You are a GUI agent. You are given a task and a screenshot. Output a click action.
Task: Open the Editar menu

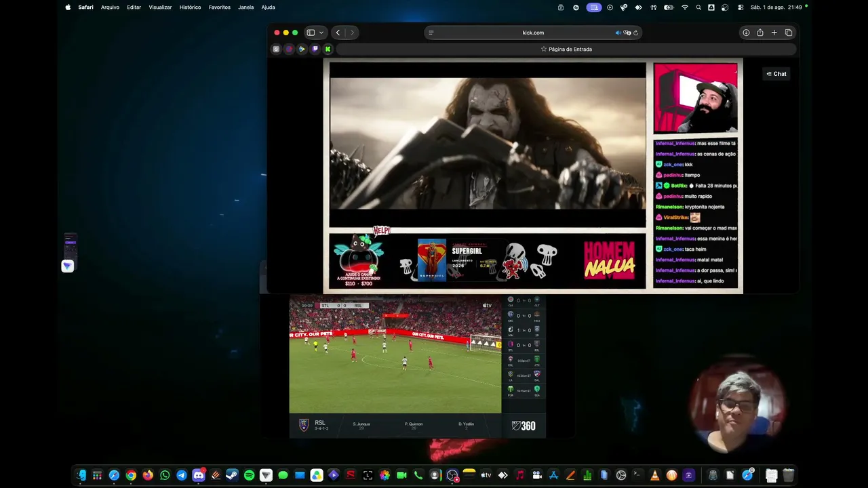tap(134, 7)
